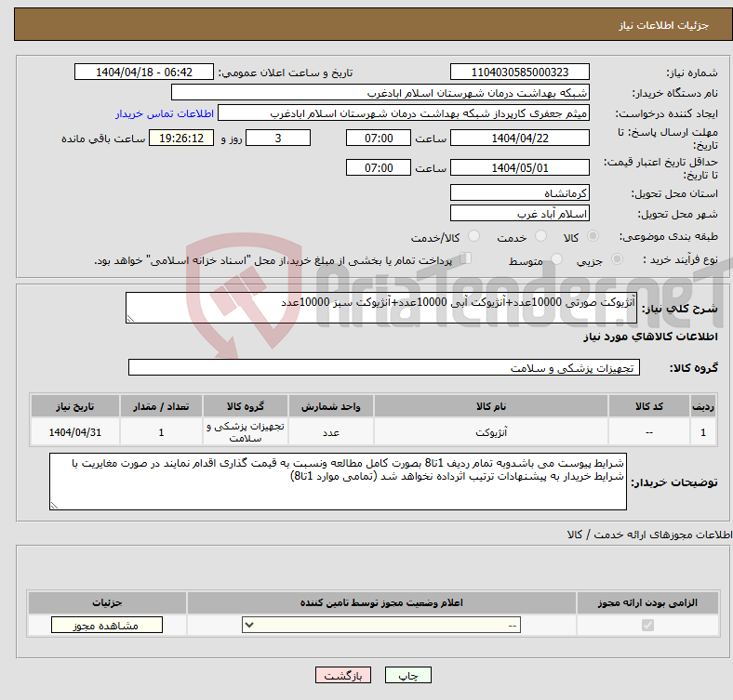Click the کد کالا column header

649,406
